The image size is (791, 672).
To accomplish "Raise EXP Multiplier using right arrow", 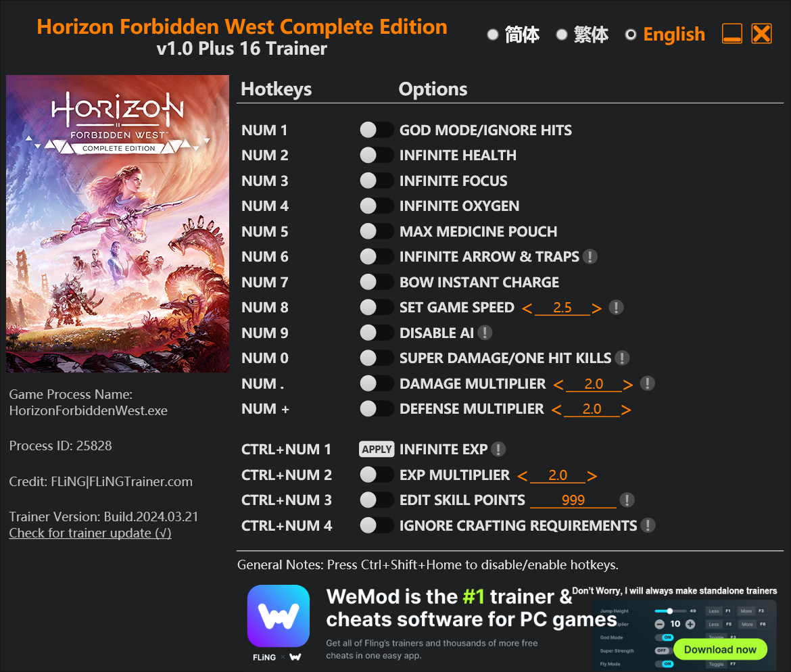I will (592, 476).
